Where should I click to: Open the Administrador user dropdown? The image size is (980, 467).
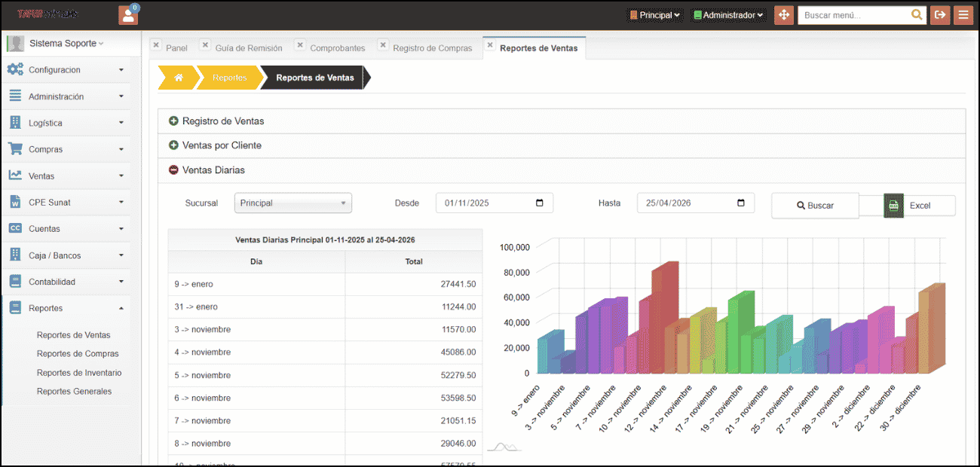point(728,15)
